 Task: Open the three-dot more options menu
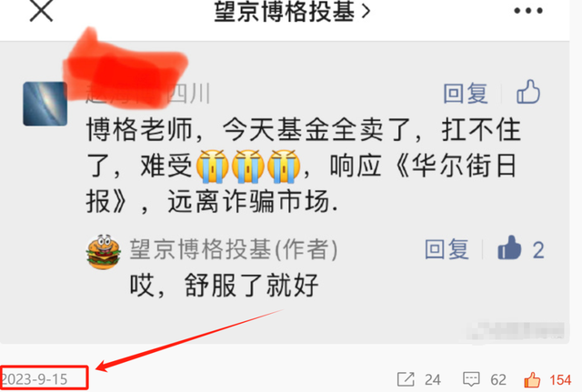(528, 11)
